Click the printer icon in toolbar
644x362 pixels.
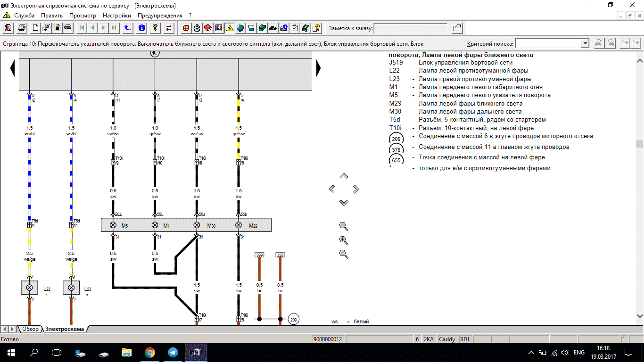pos(22,28)
